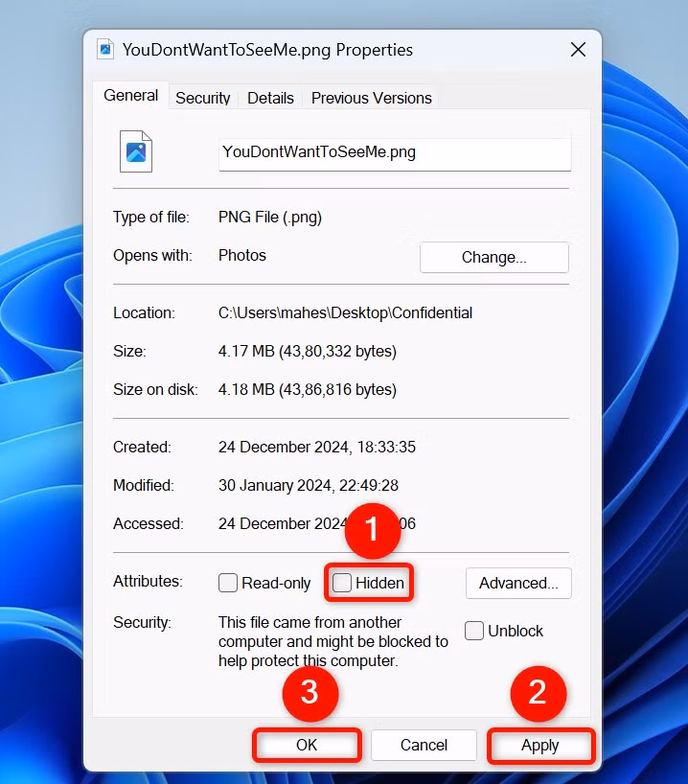Confirm with the OK button
This screenshot has width=688, height=784.
coord(307,745)
